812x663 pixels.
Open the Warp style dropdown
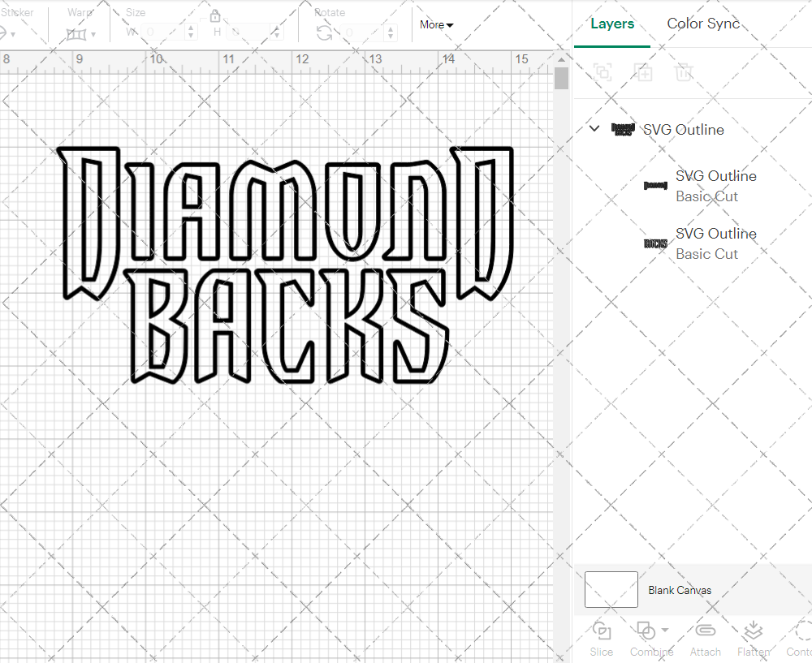tap(92, 34)
